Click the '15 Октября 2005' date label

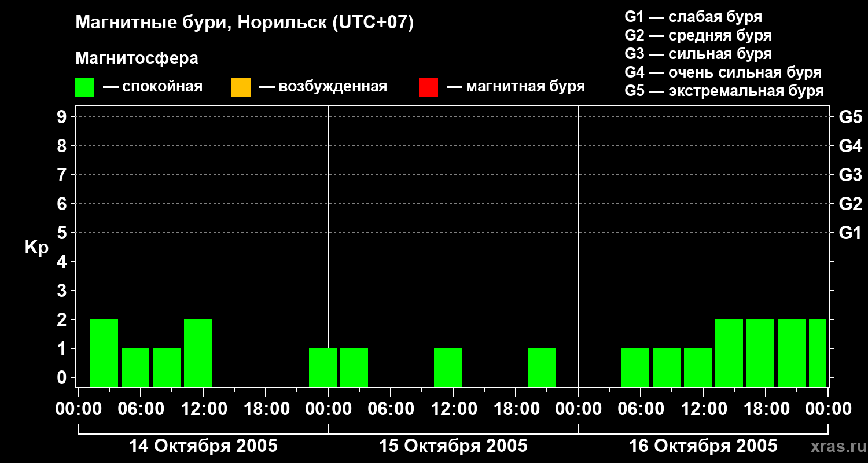tap(453, 446)
